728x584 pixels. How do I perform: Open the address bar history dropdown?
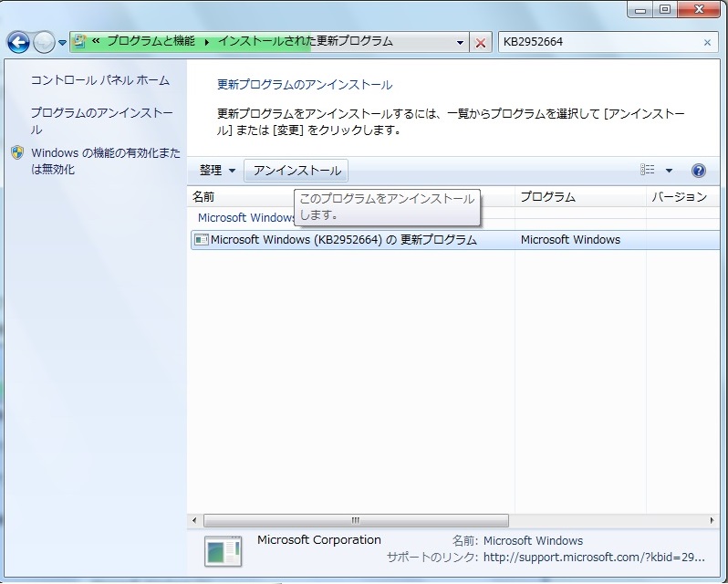[x=460, y=43]
